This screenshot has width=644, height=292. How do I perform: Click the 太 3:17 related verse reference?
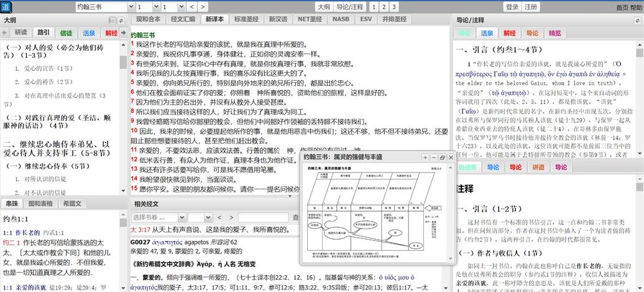(141, 229)
